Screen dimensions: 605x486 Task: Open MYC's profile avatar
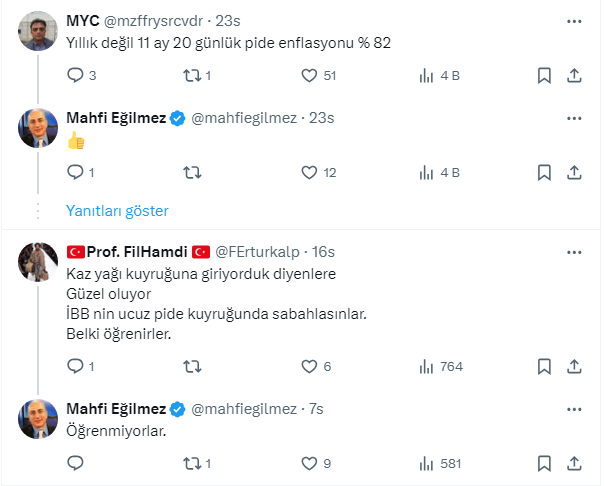(38, 32)
